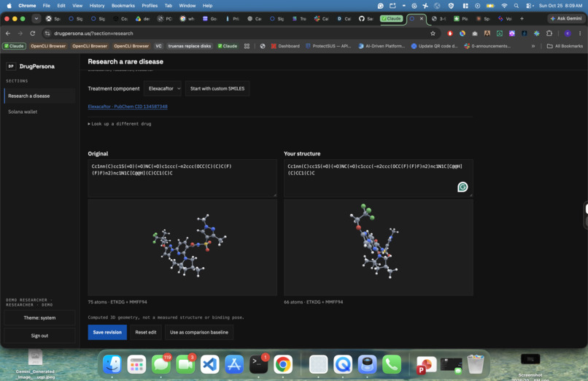Open Messages from the Dock

coord(161,364)
